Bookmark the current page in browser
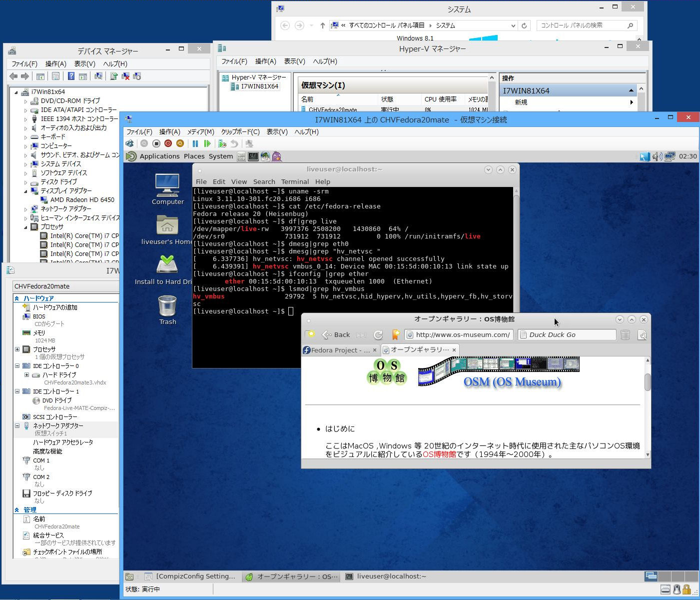The image size is (700, 600). [395, 334]
